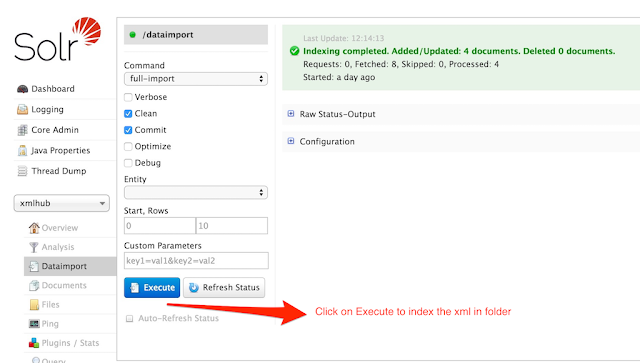Open Dashboard via its gauge icon

22,89
